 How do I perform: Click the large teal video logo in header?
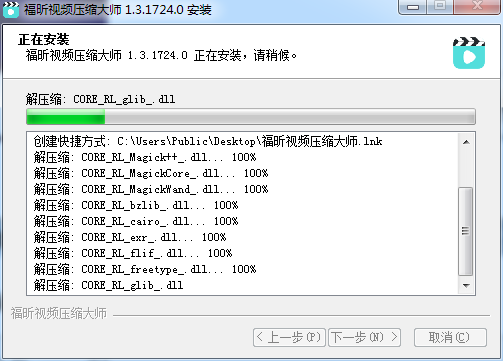pos(469,53)
